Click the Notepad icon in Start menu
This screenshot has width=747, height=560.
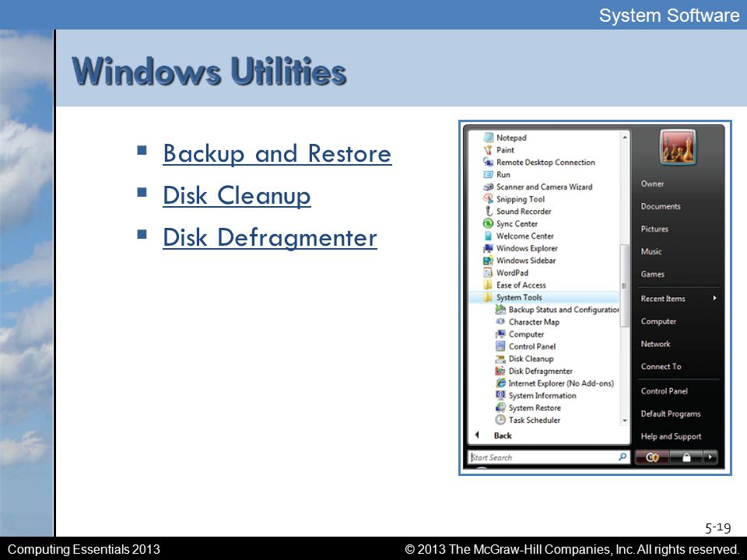(488, 138)
